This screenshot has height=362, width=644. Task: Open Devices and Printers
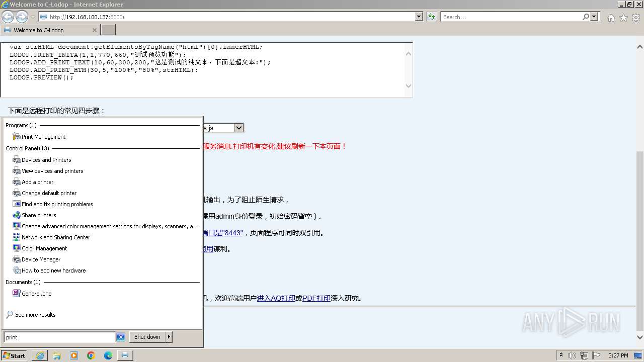[46, 160]
